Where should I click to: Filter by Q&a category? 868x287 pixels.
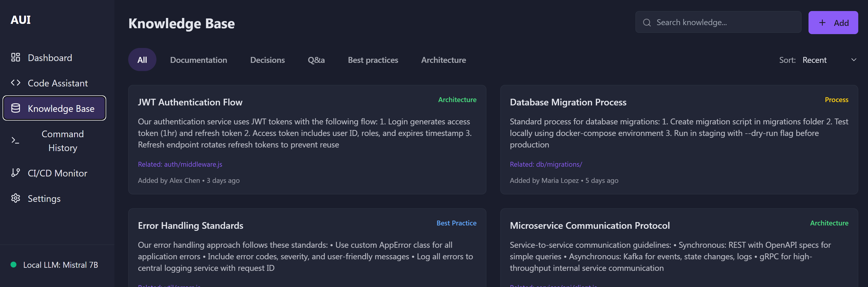(x=316, y=60)
